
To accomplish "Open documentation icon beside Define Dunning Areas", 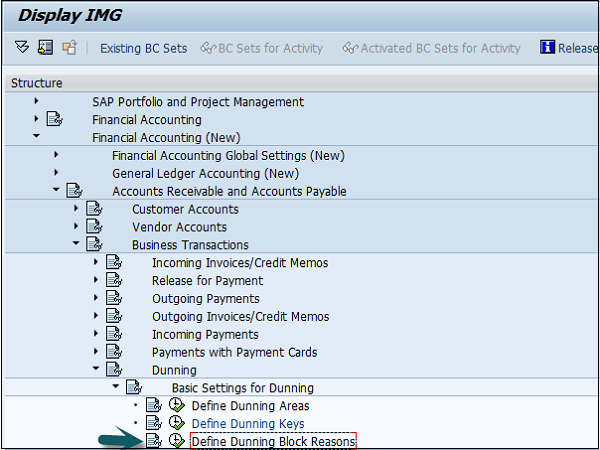I will 153,406.
